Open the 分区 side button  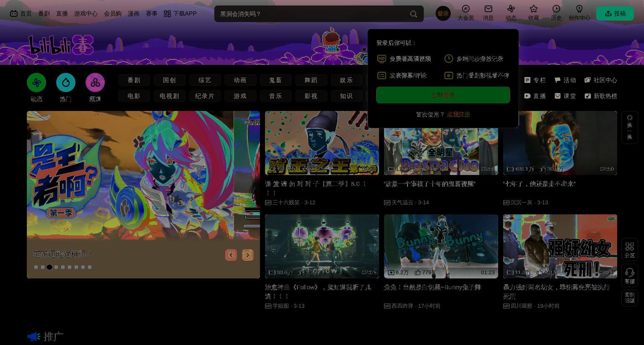coord(630,250)
